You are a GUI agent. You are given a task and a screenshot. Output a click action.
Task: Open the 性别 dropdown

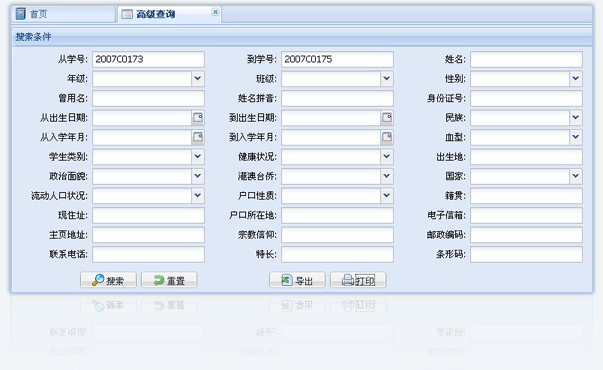click(576, 78)
